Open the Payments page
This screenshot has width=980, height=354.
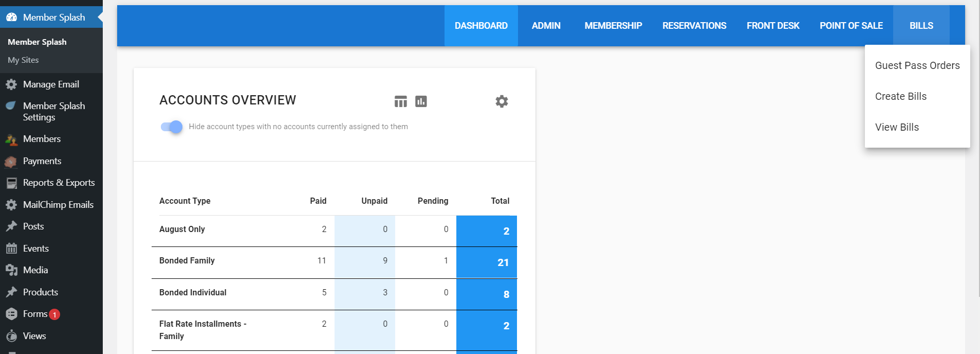point(42,161)
